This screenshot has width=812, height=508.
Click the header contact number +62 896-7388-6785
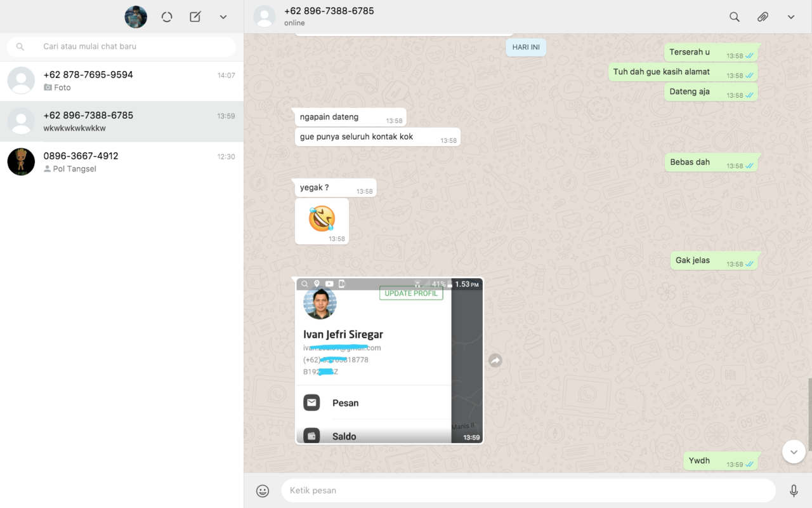coord(329,11)
